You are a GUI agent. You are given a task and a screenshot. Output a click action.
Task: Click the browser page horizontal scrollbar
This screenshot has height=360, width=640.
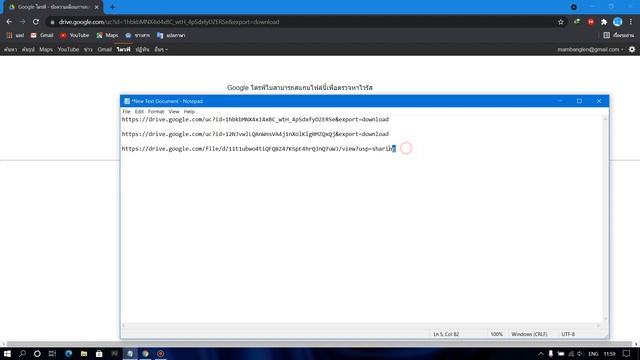[320, 344]
